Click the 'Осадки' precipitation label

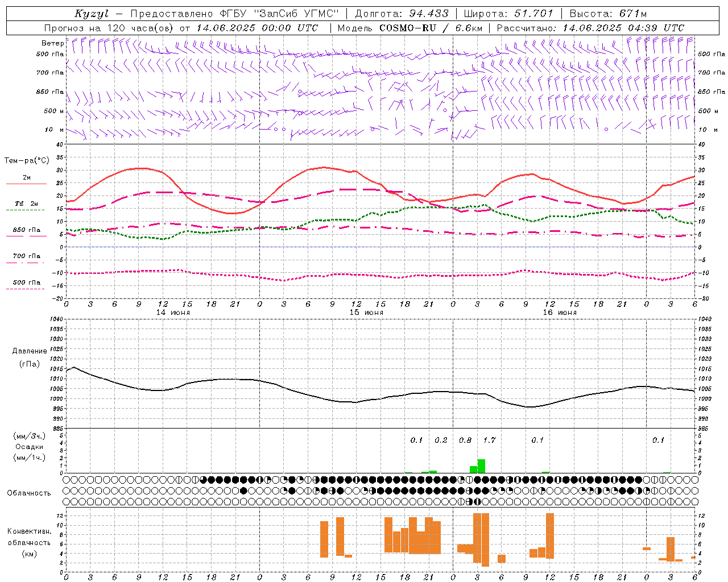29,447
